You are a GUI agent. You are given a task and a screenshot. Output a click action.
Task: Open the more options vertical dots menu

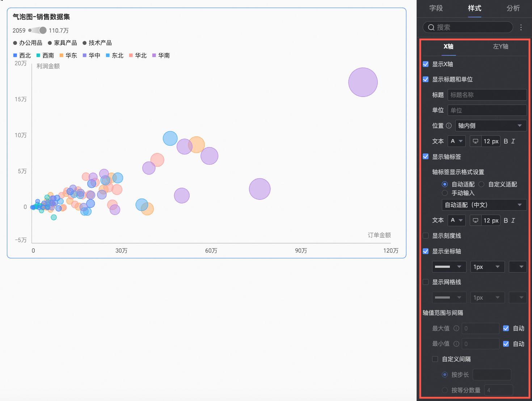521,27
